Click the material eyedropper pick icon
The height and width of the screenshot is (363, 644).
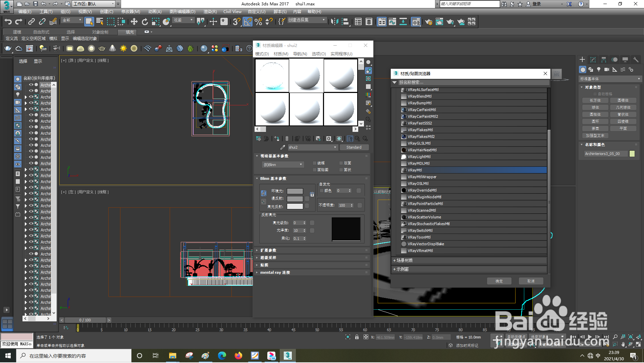pyautogui.click(x=283, y=147)
